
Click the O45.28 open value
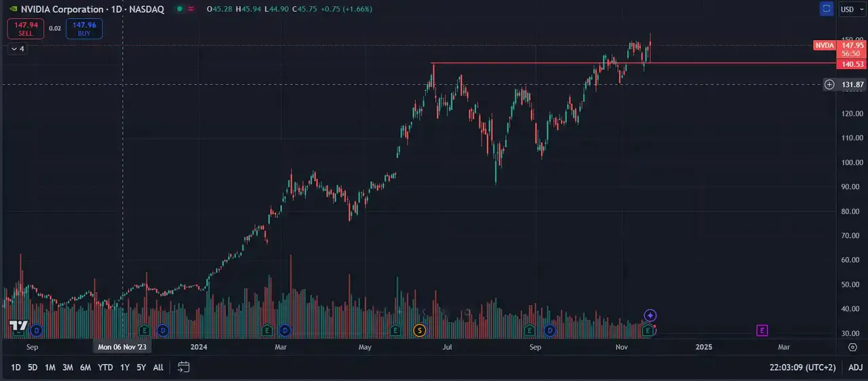tap(220, 9)
